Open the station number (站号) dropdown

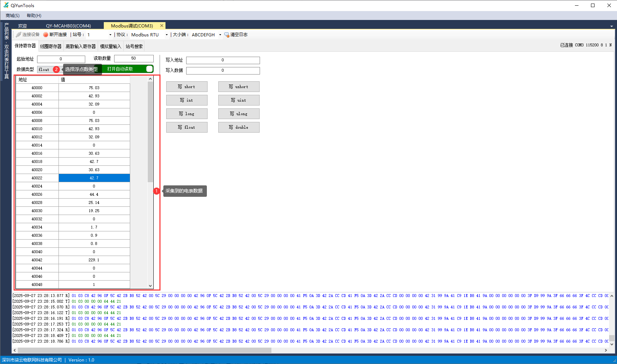coord(110,35)
